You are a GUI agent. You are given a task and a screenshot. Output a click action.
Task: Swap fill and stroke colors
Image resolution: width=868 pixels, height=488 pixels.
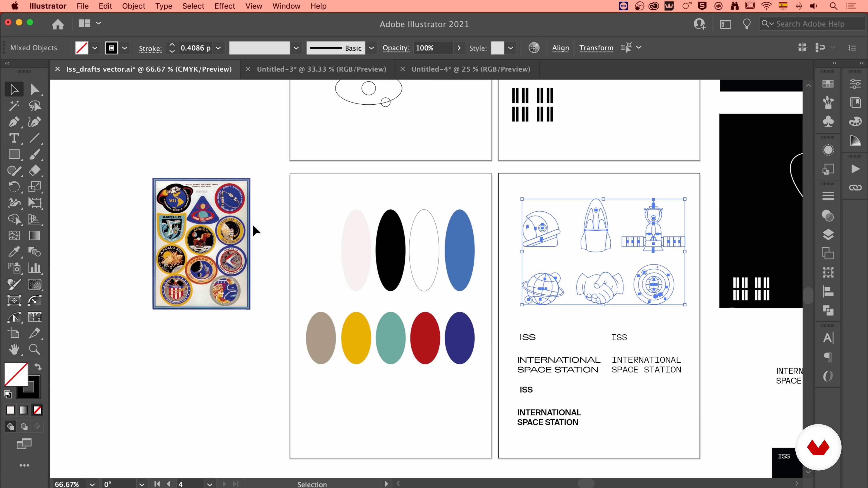[38, 367]
